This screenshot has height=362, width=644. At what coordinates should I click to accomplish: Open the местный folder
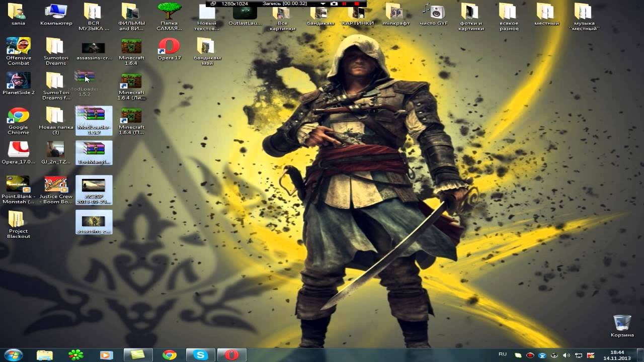pos(547,14)
